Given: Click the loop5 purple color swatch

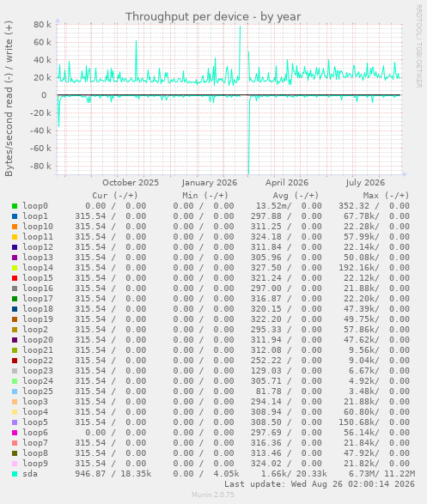Looking at the screenshot, I should (x=15, y=422).
